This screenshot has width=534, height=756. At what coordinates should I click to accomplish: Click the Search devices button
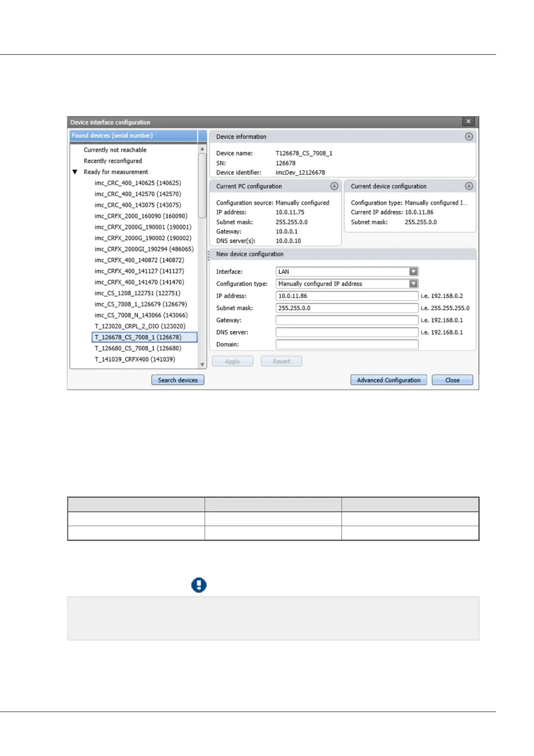[178, 380]
